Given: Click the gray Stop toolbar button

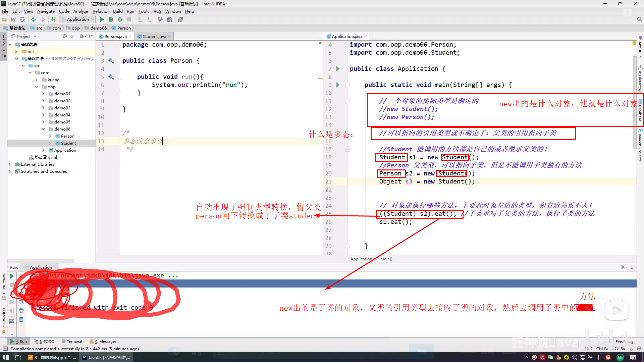Looking at the screenshot, I should (x=129, y=19).
